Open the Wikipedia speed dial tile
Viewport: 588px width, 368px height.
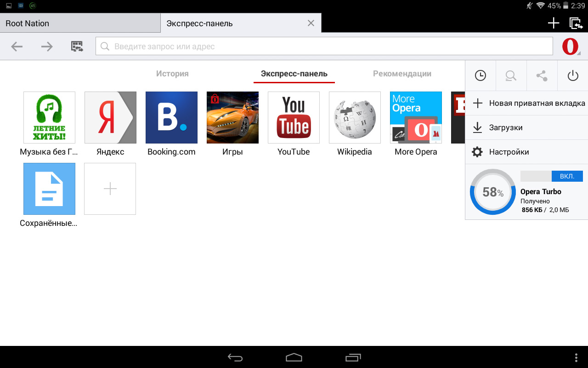[355, 124]
